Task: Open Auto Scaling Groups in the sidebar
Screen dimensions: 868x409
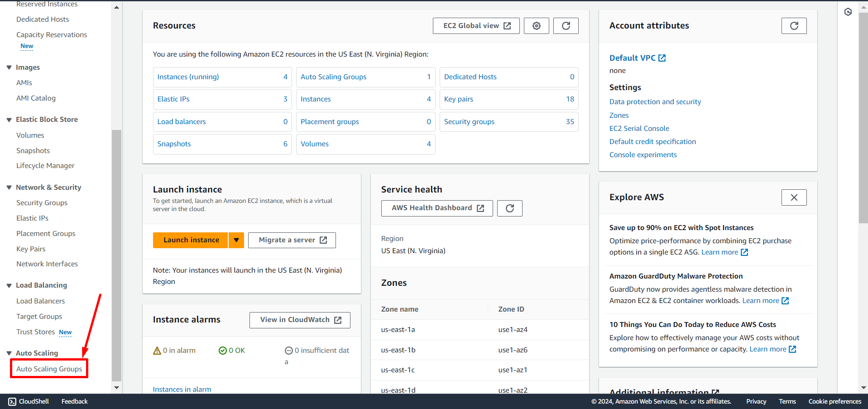Action: coord(49,369)
